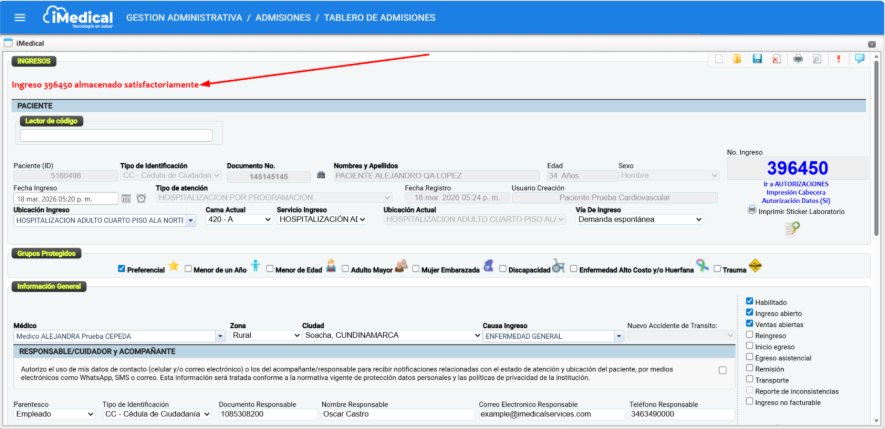
Task: Go to ADMISIONES in the breadcrumb
Action: [299, 18]
